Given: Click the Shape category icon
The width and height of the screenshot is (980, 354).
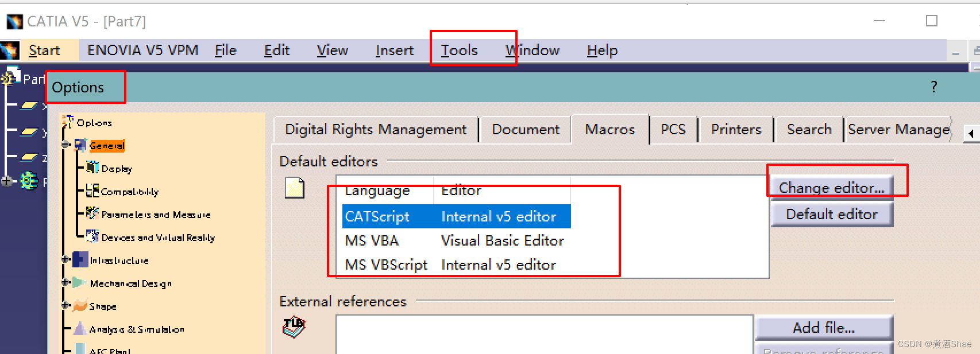Looking at the screenshot, I should pos(80,305).
